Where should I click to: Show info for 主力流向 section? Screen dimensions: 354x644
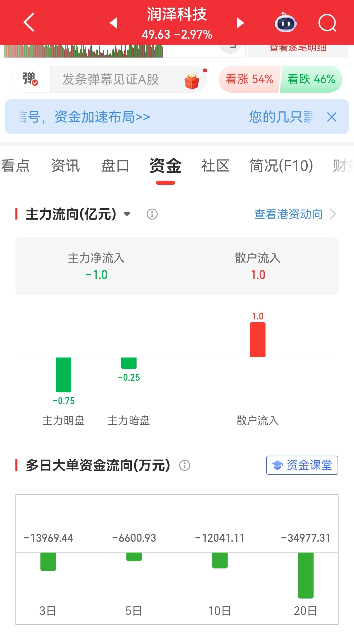click(x=152, y=214)
